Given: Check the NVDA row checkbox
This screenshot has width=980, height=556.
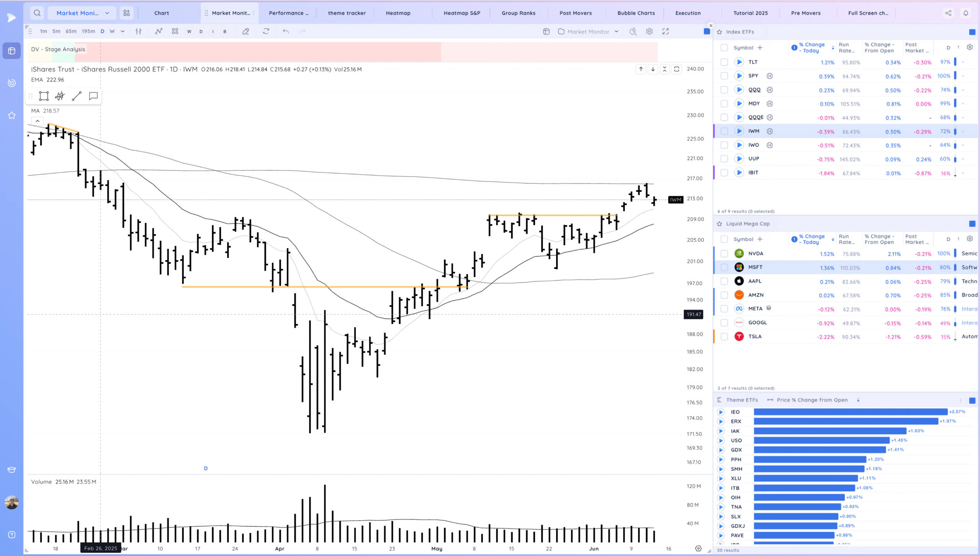Looking at the screenshot, I should (x=724, y=254).
